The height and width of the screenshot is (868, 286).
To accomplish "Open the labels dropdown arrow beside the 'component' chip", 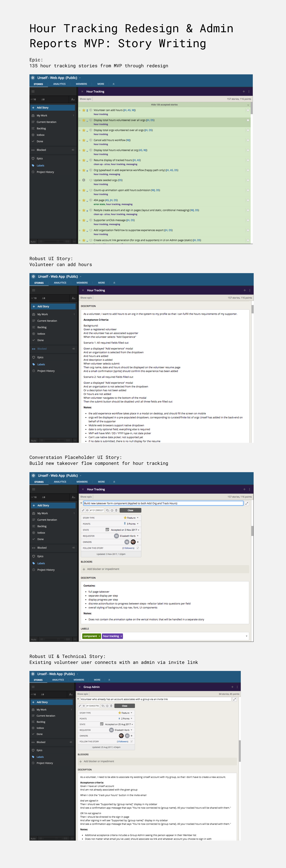I will click(247, 636).
